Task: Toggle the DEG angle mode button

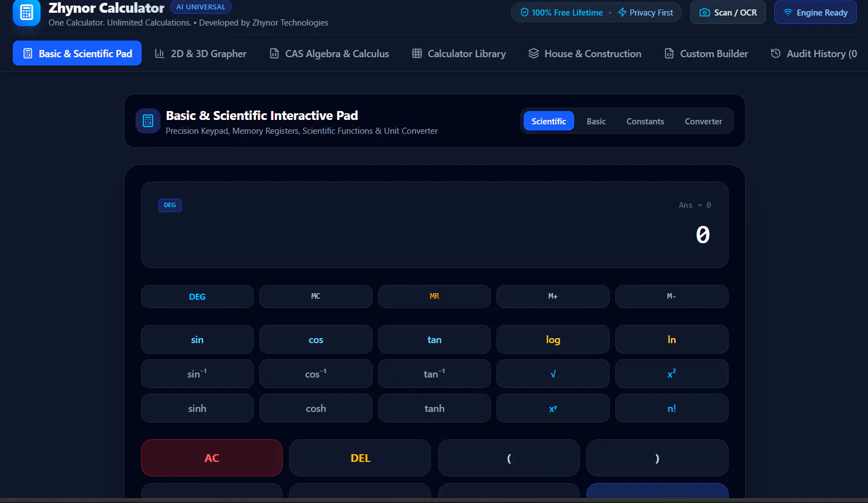Action: click(x=197, y=296)
